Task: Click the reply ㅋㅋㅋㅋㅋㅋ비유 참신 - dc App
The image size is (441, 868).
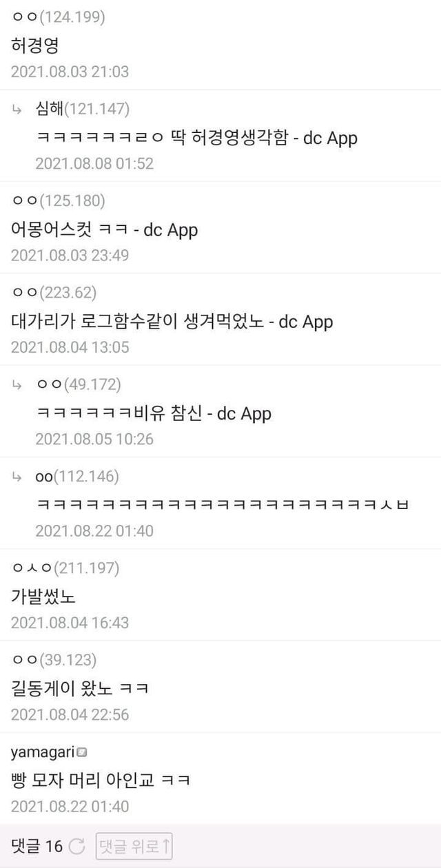Action: tap(153, 413)
